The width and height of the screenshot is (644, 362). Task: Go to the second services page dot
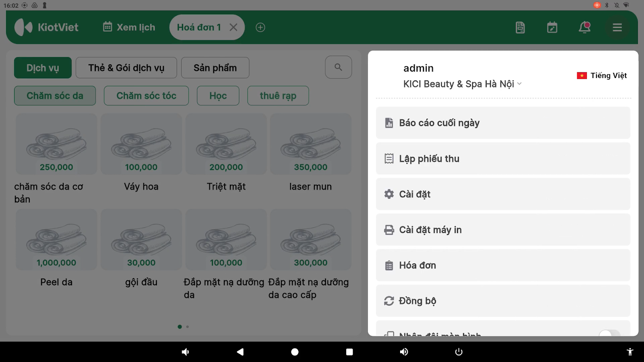pyautogui.click(x=188, y=327)
